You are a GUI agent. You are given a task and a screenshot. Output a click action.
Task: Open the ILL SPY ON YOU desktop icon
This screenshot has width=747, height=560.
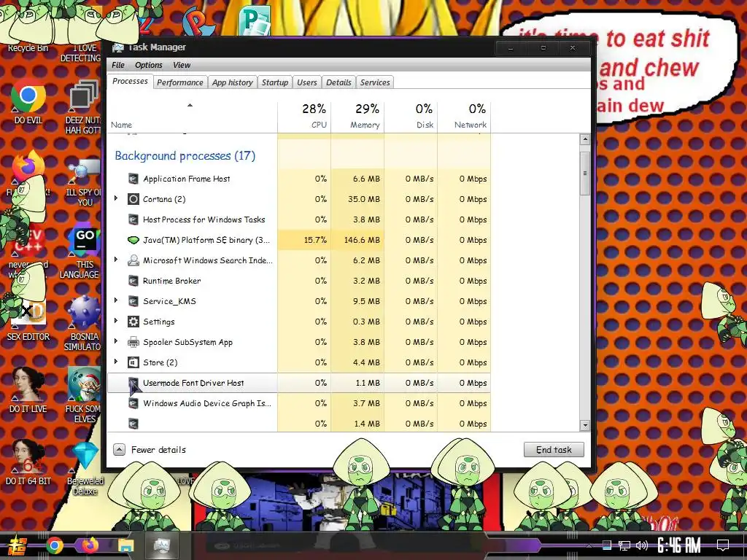point(84,171)
